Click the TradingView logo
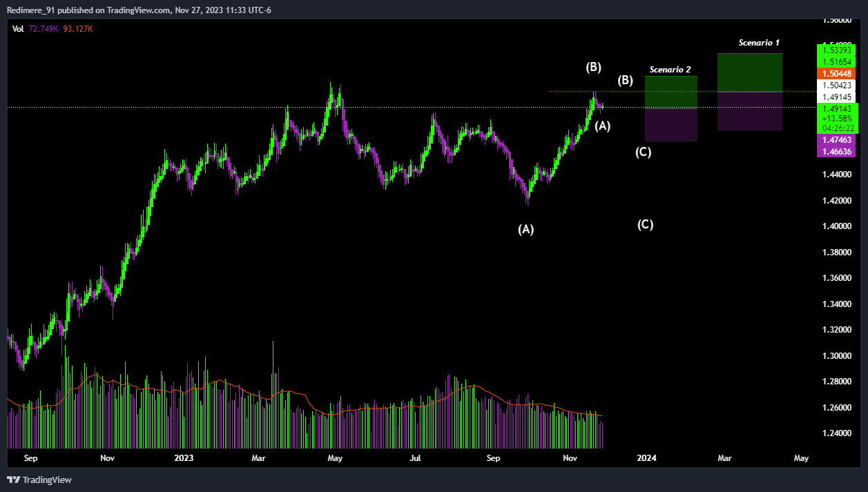Screen dimensions: 868x492 [39, 480]
